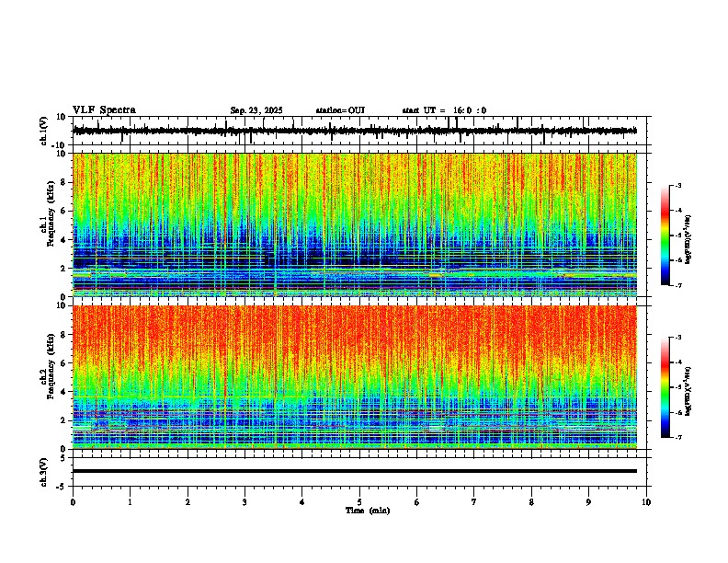The image size is (728, 563).
Task: Click the ch.1 color bar log PSD label
Action: point(688,240)
